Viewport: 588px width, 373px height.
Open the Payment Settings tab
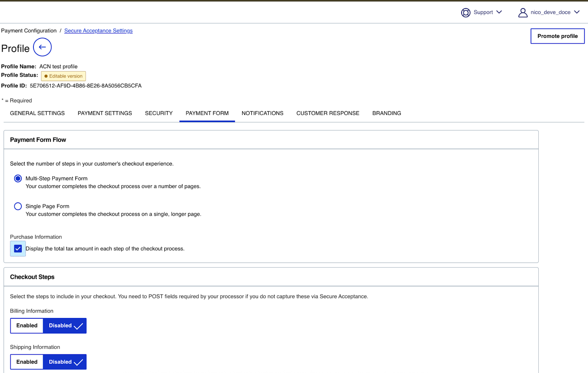(105, 113)
